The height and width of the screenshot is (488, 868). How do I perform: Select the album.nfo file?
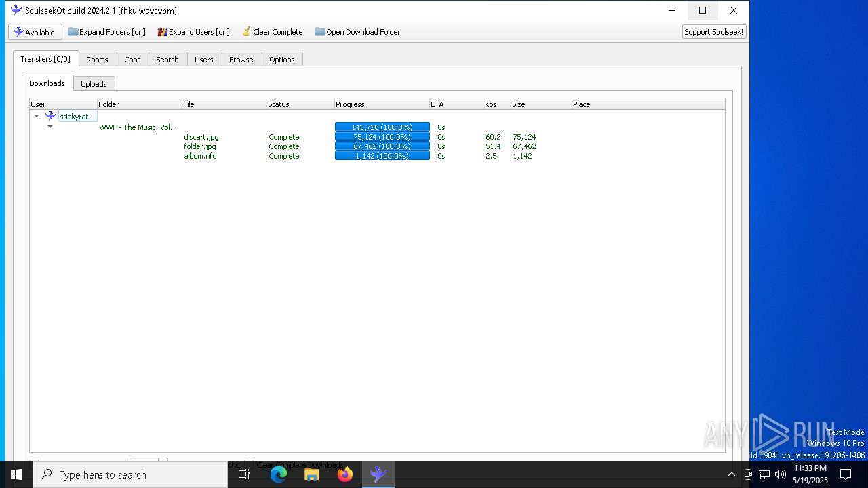(x=201, y=156)
